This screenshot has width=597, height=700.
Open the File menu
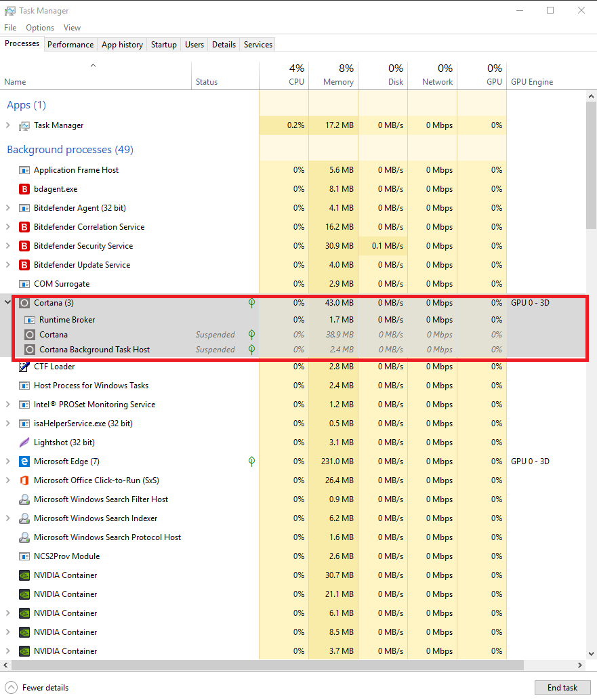coord(10,28)
